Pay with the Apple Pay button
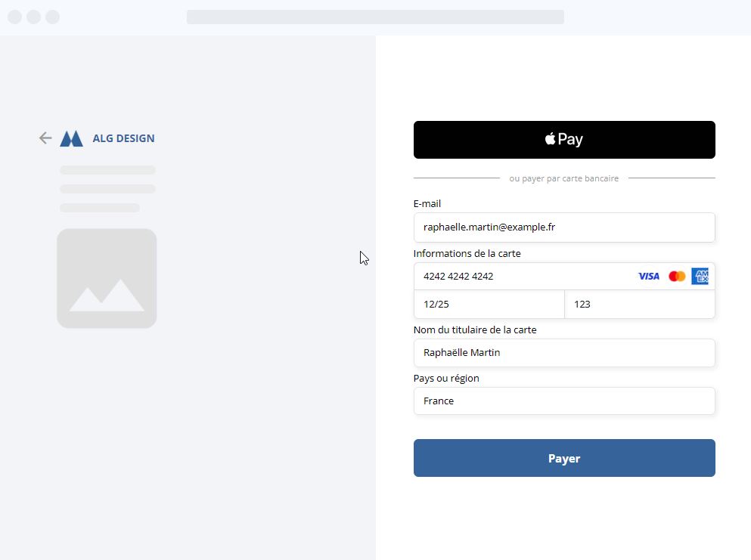Viewport: 751px width, 560px height. [x=564, y=140]
